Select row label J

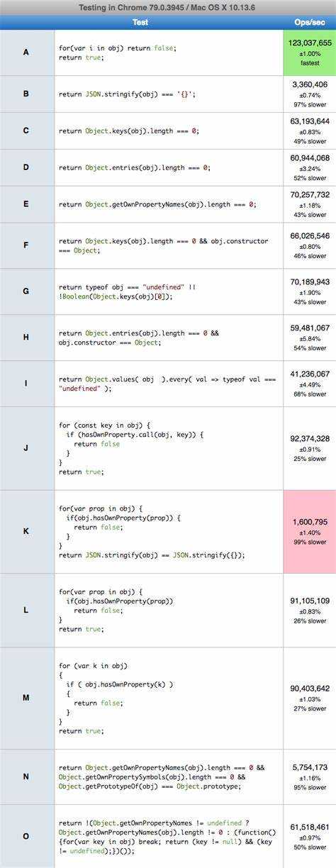click(x=27, y=448)
